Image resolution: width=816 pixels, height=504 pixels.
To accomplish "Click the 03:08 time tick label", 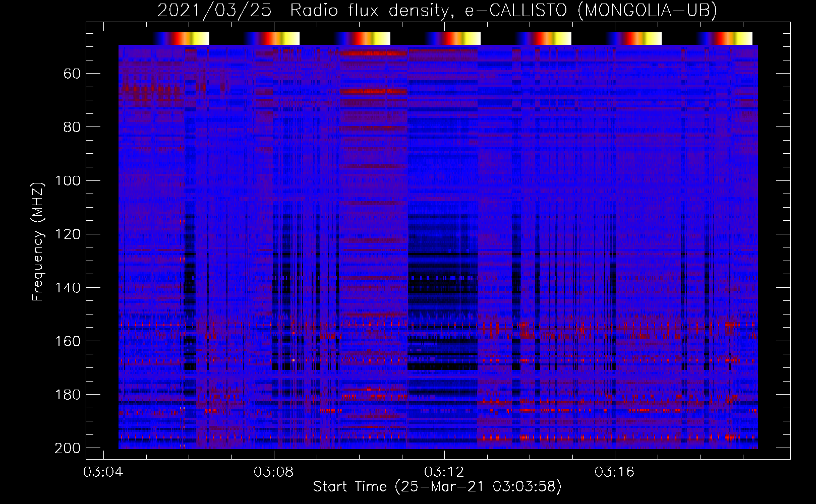I will click(274, 472).
